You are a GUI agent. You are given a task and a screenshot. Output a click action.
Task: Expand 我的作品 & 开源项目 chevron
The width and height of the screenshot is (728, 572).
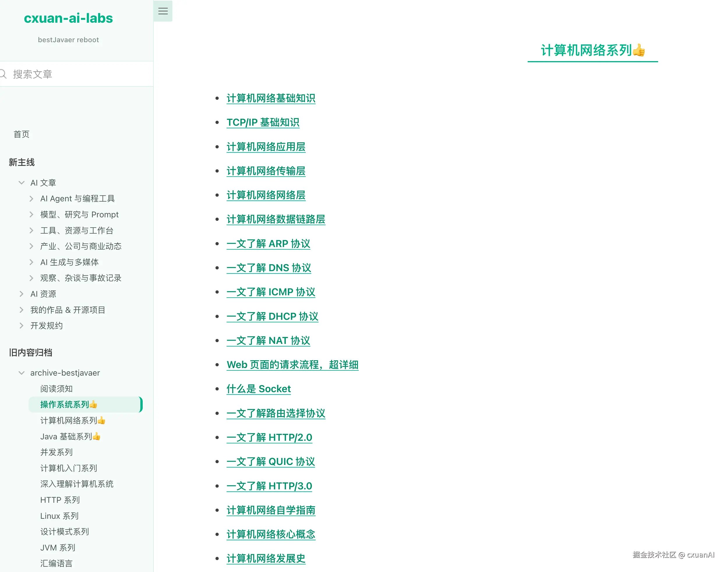[22, 310]
